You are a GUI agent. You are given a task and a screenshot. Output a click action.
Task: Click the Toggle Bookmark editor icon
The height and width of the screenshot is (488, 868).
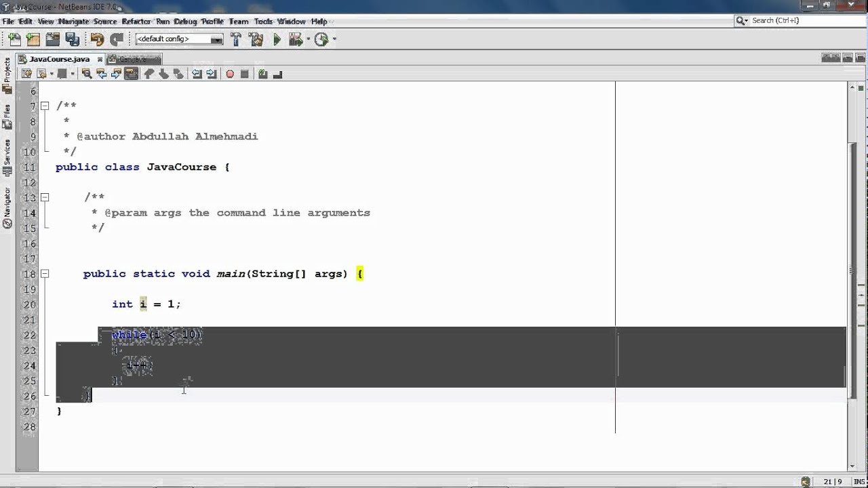[x=178, y=74]
